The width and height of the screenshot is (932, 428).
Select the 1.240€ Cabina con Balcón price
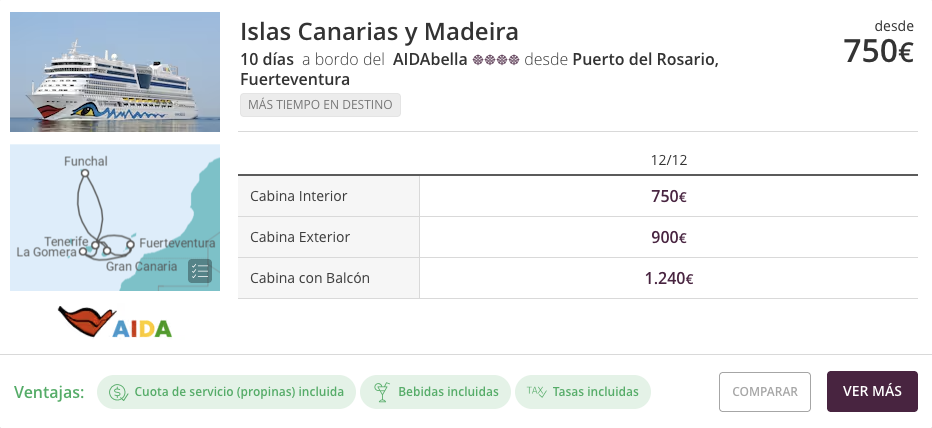click(668, 278)
